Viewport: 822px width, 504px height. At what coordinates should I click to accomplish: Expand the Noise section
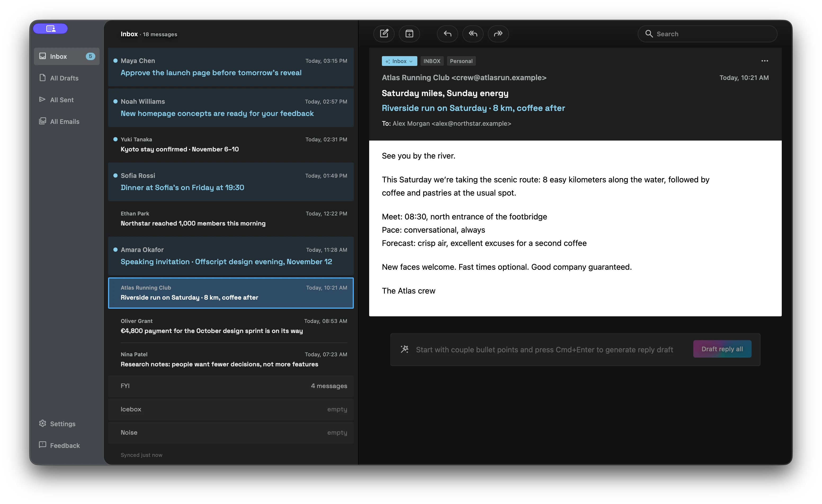coord(231,433)
